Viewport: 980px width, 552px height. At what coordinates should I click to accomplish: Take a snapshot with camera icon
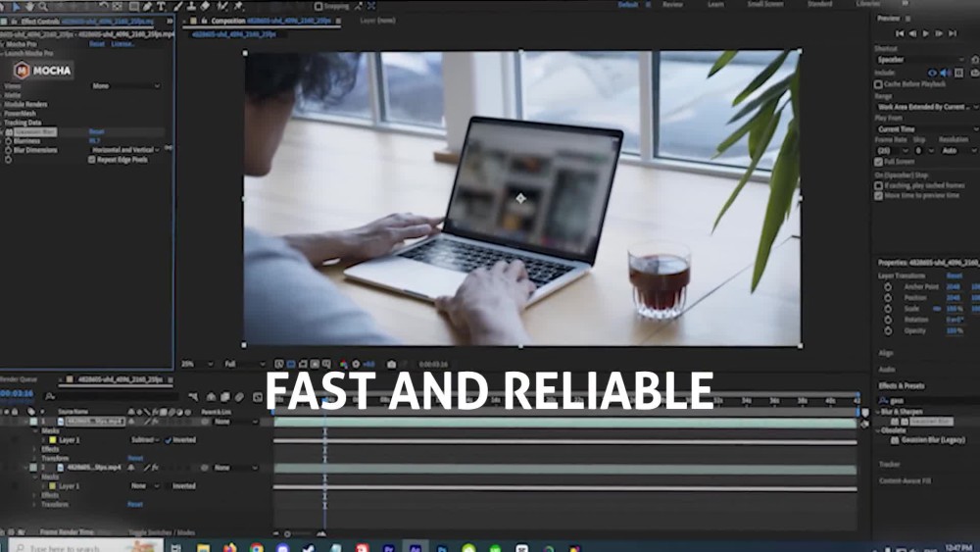pos(391,364)
